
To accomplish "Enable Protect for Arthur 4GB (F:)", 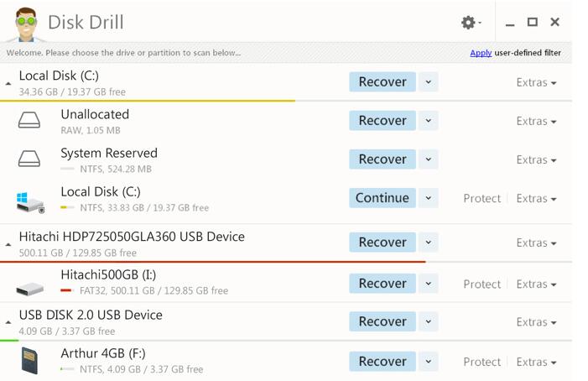I will (481, 362).
